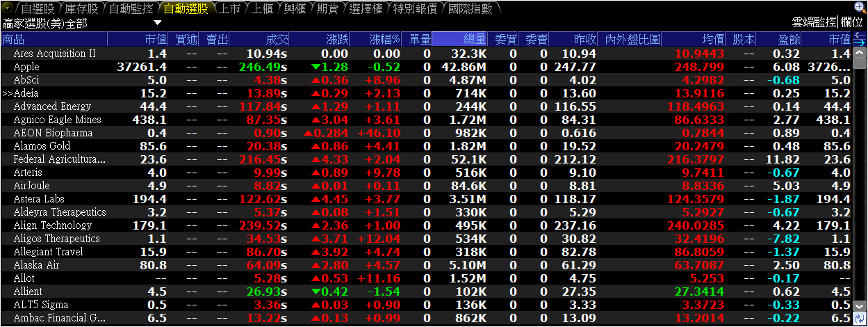Click the 欄位 columns button
868x327 pixels.
pyautogui.click(x=852, y=23)
